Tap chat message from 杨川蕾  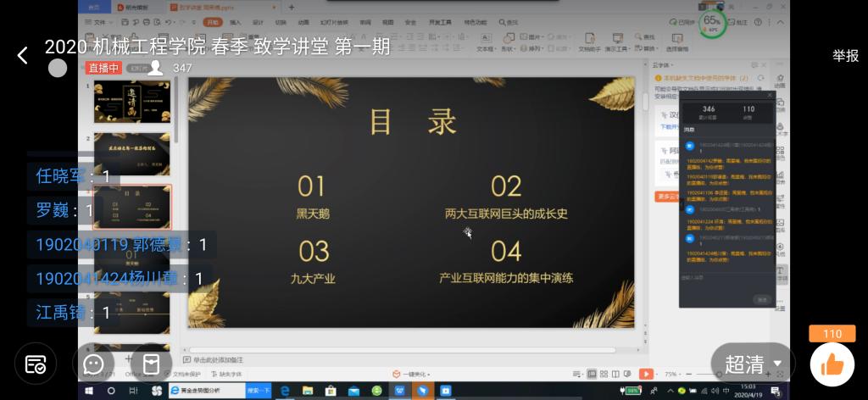click(x=119, y=278)
